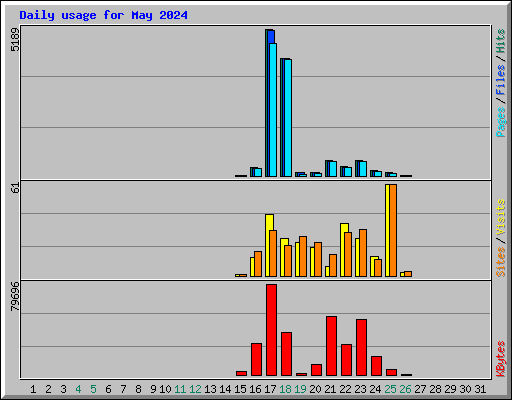Viewport: 512px width, 400px height.
Task: Select the day 18 red KBytes bar
Action: pos(286,354)
